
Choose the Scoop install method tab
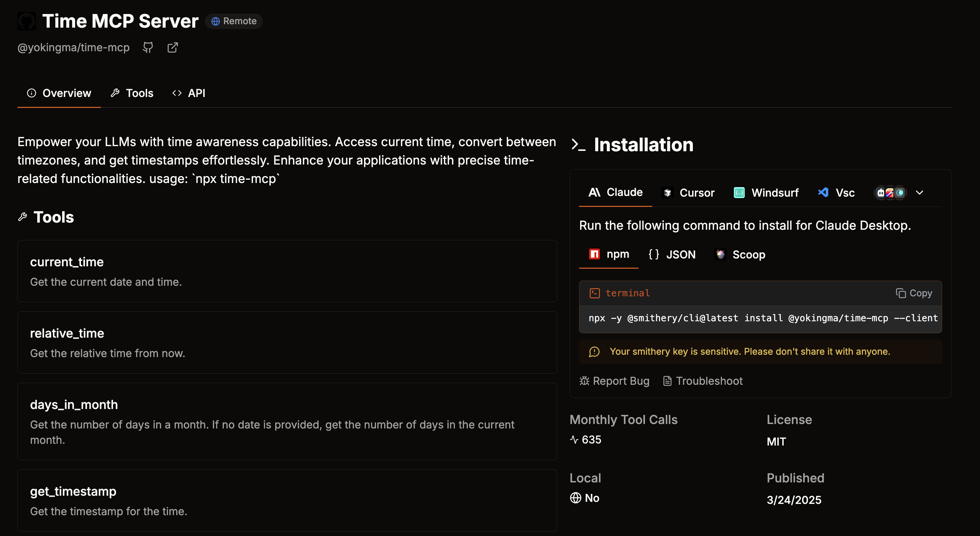[740, 254]
